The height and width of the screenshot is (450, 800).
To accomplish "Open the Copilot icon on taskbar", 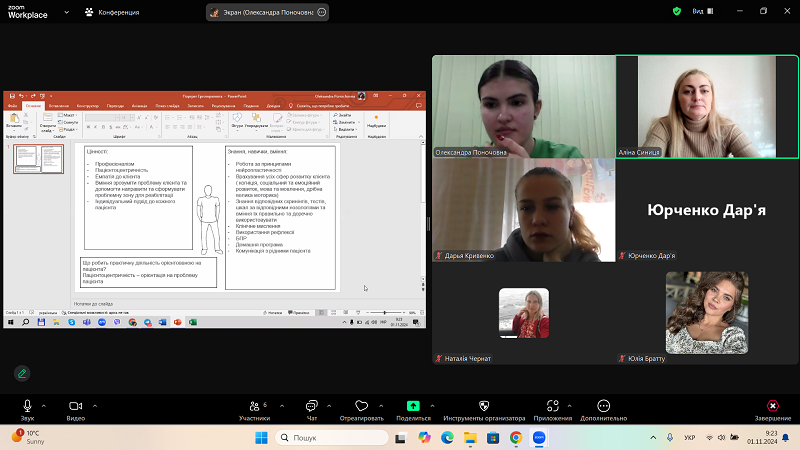I will (424, 438).
